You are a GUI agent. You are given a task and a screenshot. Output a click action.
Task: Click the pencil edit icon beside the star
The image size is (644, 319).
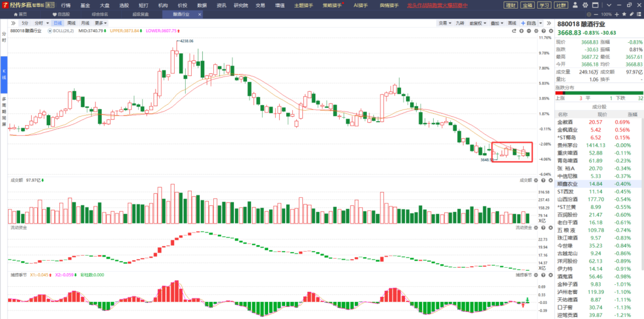tap(632, 14)
